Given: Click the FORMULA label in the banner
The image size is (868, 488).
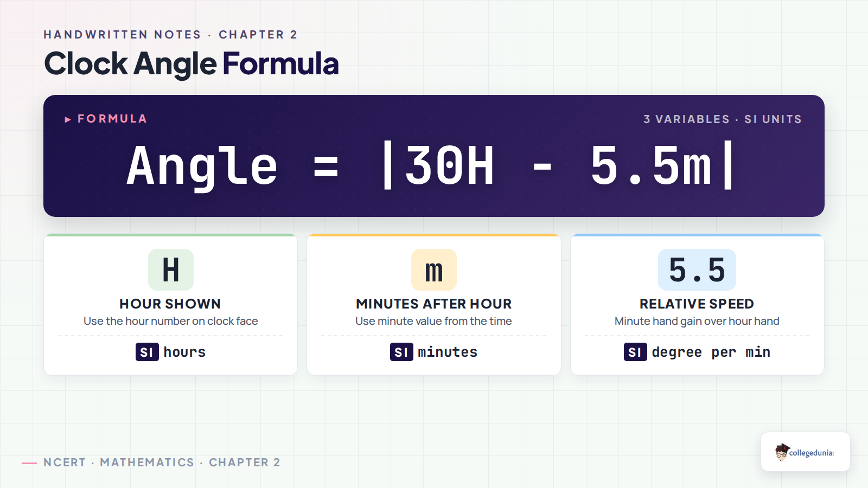Looking at the screenshot, I should [x=112, y=119].
